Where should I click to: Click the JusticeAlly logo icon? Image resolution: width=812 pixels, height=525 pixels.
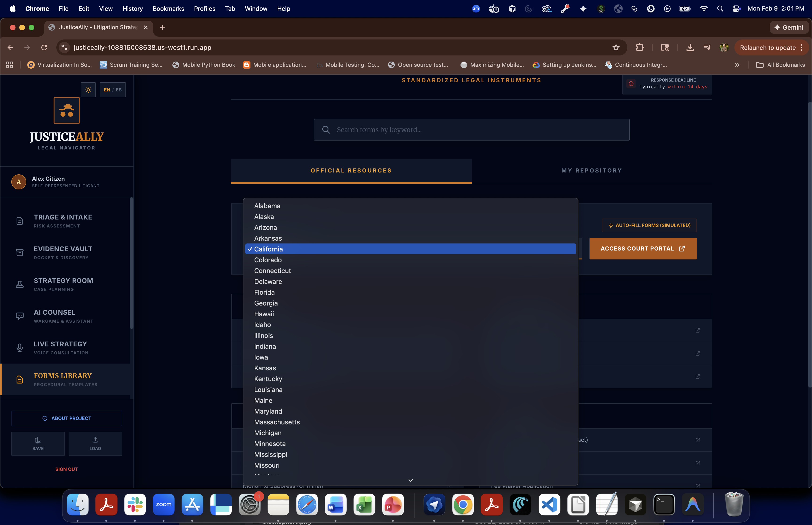(66, 110)
